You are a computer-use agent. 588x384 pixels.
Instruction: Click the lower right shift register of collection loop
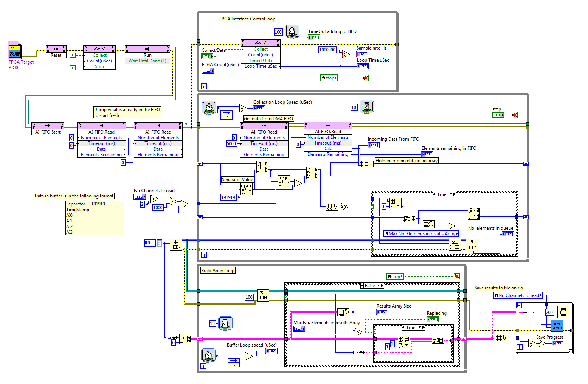coord(526,217)
